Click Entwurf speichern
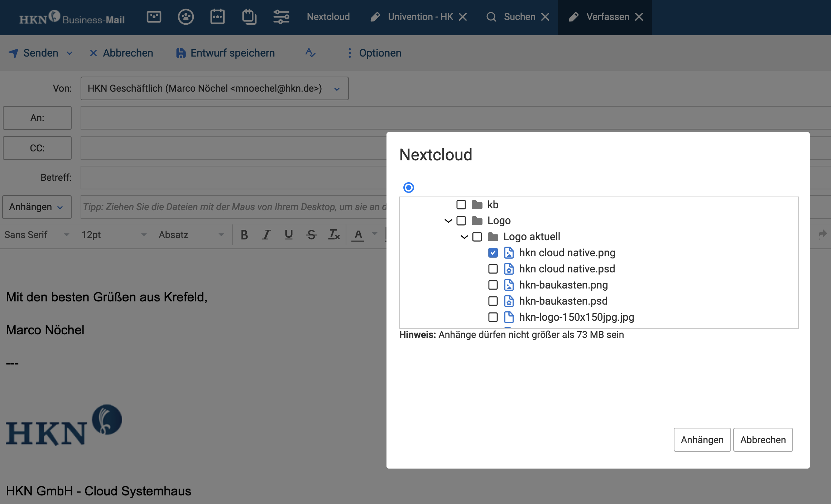 coord(226,53)
